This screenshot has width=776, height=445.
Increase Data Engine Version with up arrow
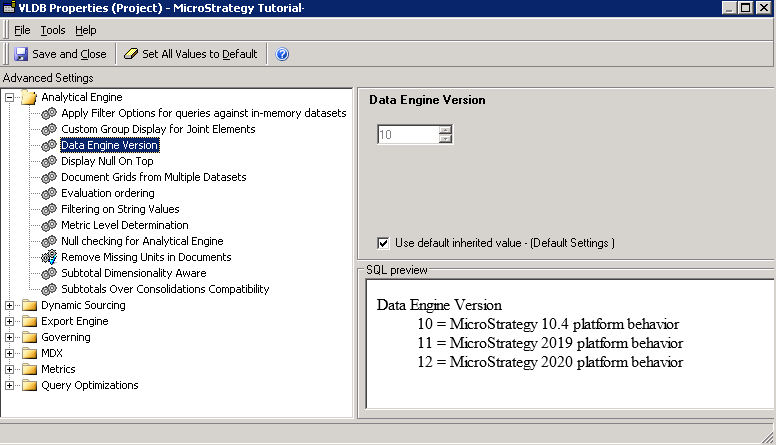[x=445, y=130]
